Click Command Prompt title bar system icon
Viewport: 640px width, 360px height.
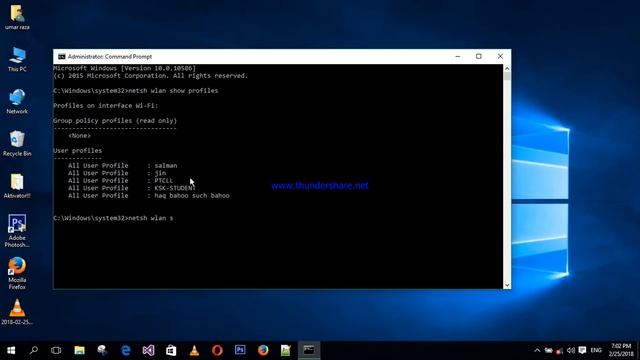(62, 56)
